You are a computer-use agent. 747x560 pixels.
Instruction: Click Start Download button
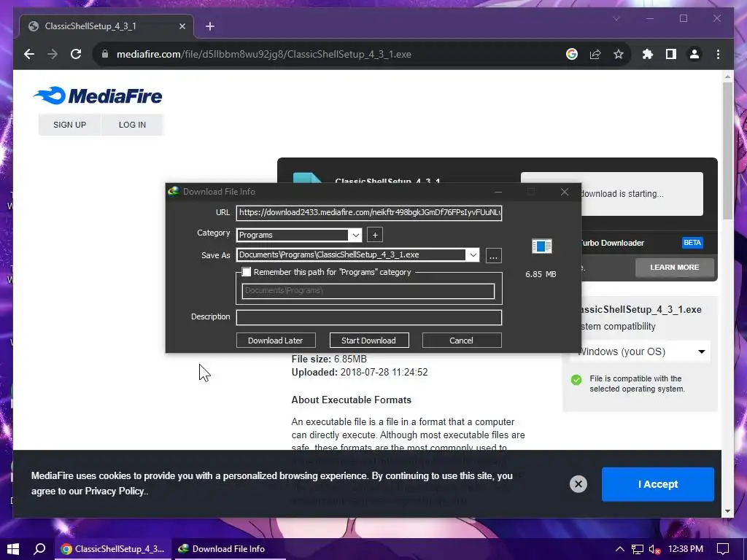click(x=368, y=341)
